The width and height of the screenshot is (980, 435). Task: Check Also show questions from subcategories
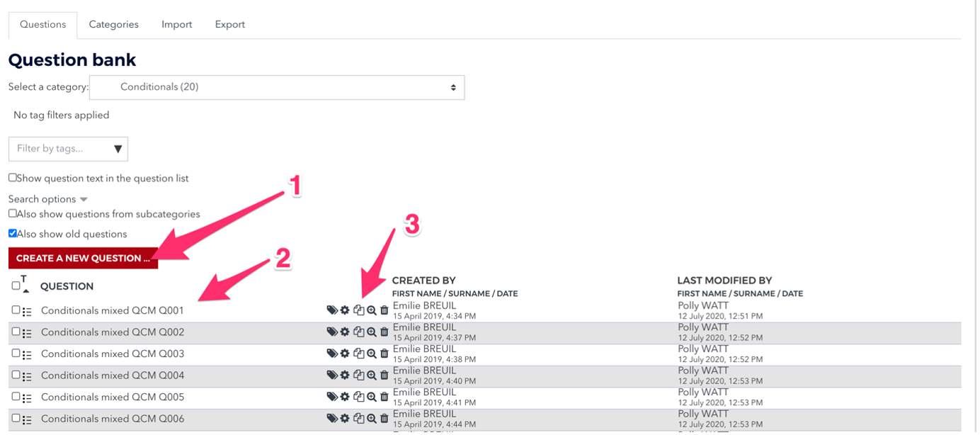pos(13,213)
